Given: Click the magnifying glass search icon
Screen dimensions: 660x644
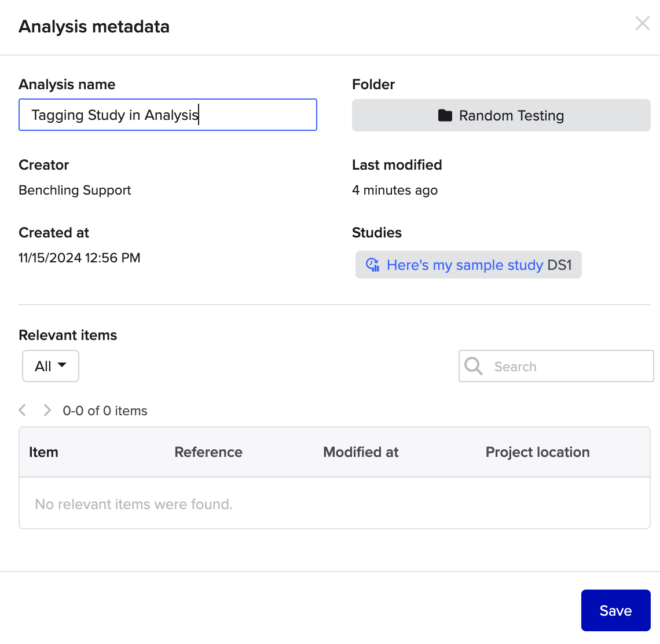Looking at the screenshot, I should pos(474,366).
